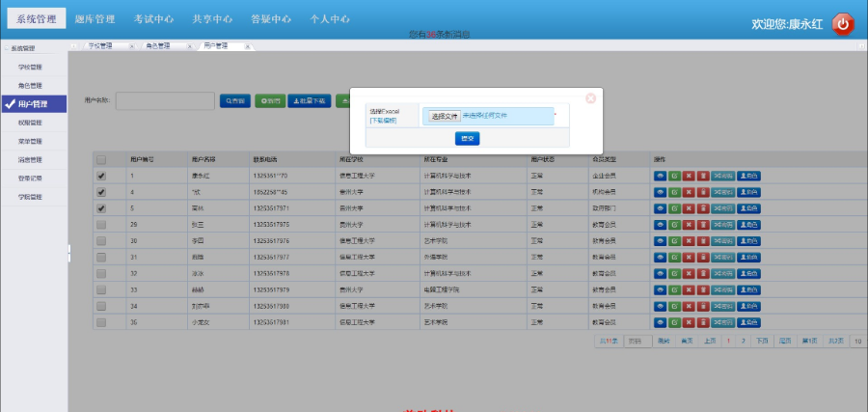This screenshot has height=412, width=868.
Task: Open the 个人中心 top menu
Action: (330, 19)
